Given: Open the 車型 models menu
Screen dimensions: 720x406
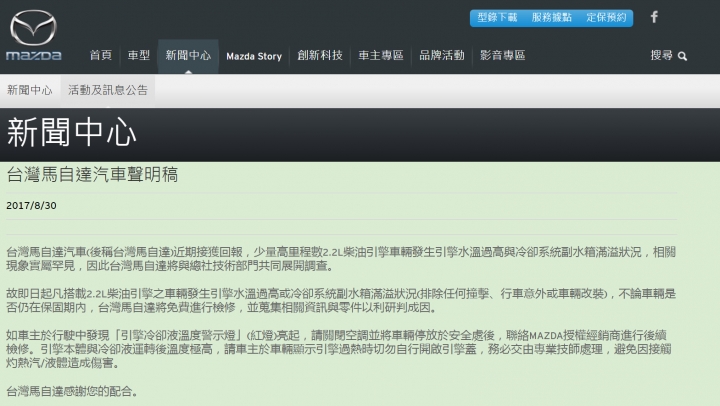Looking at the screenshot, I should coord(139,56).
